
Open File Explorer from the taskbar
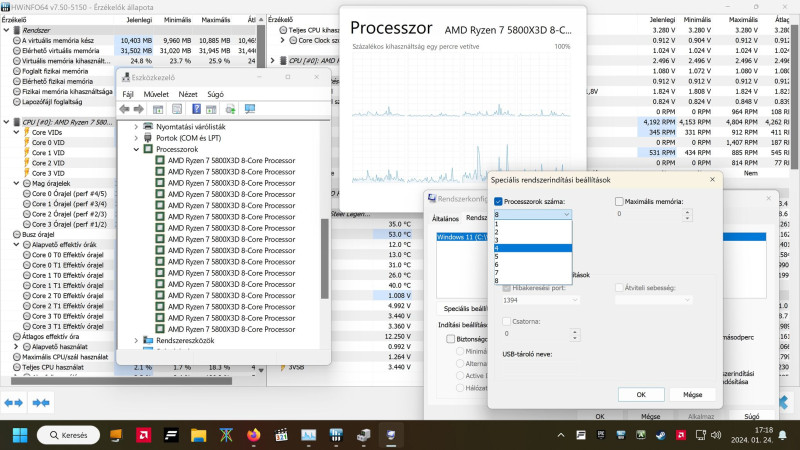click(198, 435)
